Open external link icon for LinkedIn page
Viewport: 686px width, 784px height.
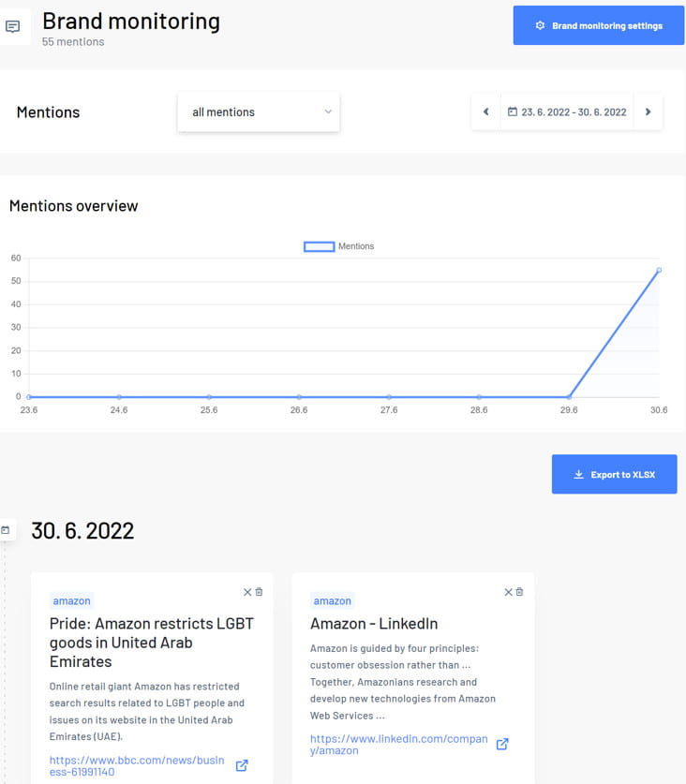click(x=502, y=744)
